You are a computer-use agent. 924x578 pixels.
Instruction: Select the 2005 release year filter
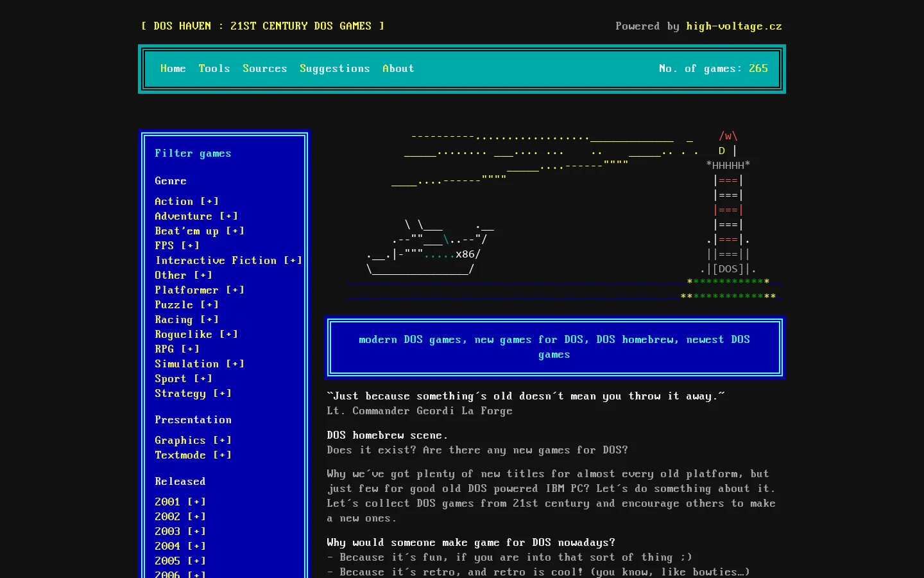coord(180,561)
